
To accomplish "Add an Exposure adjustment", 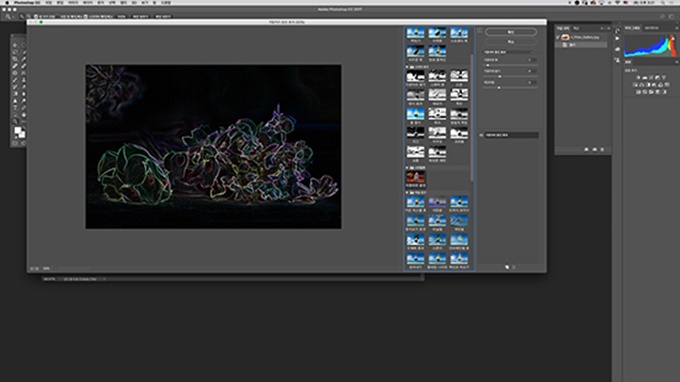I will pyautogui.click(x=657, y=77).
